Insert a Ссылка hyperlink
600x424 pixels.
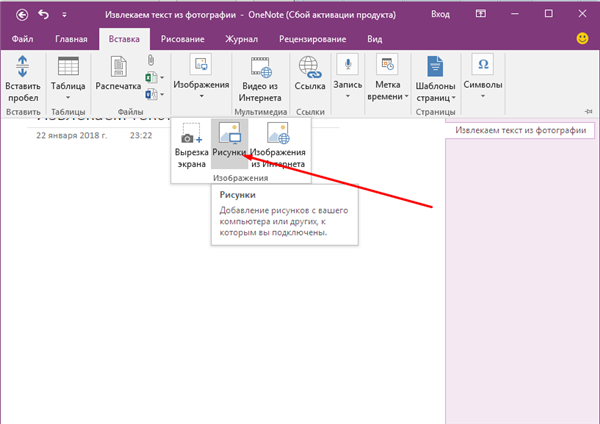pos(310,73)
